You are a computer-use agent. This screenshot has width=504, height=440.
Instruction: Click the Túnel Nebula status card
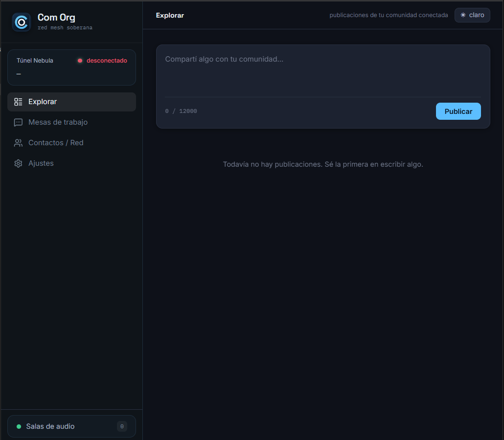click(71, 67)
